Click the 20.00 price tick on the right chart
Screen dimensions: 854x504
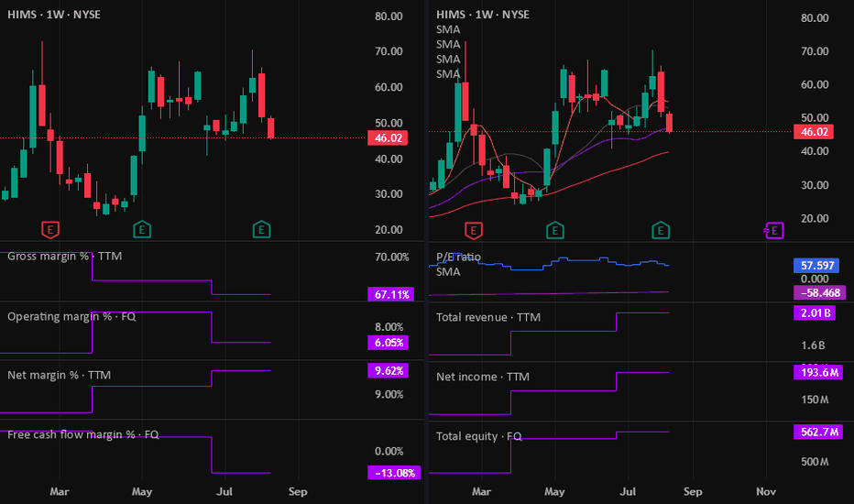[815, 218]
